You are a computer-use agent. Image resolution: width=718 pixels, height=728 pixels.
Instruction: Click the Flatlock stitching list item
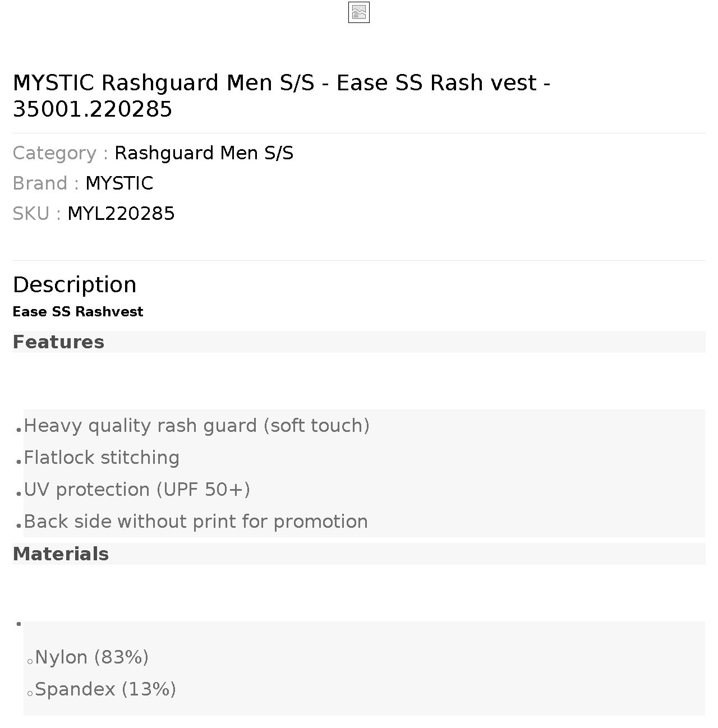(102, 458)
